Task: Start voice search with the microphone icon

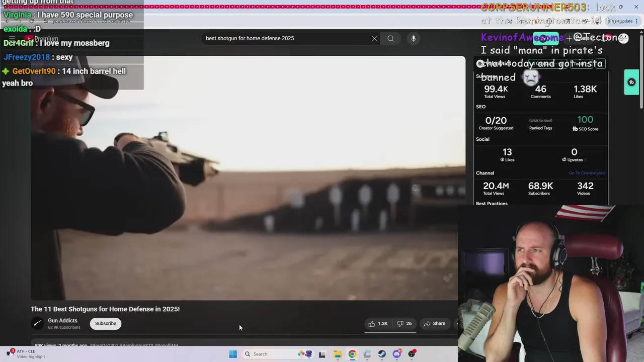Action: click(413, 39)
